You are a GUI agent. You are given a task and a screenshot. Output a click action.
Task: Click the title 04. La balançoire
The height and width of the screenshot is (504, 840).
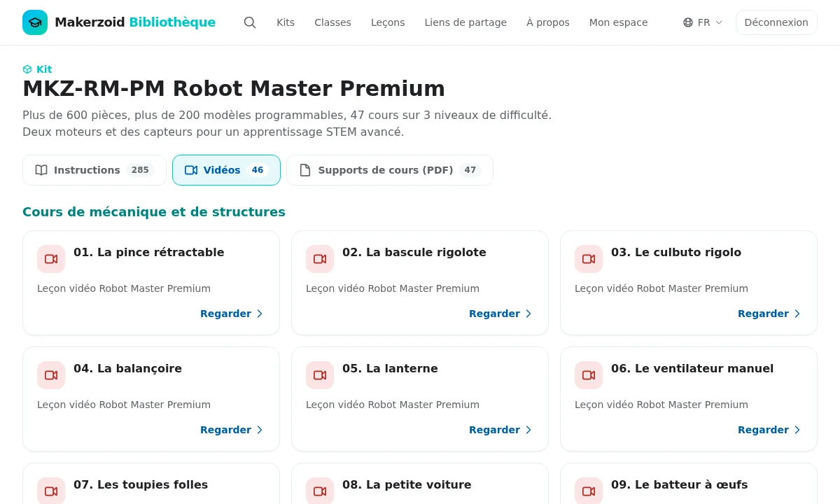127,368
